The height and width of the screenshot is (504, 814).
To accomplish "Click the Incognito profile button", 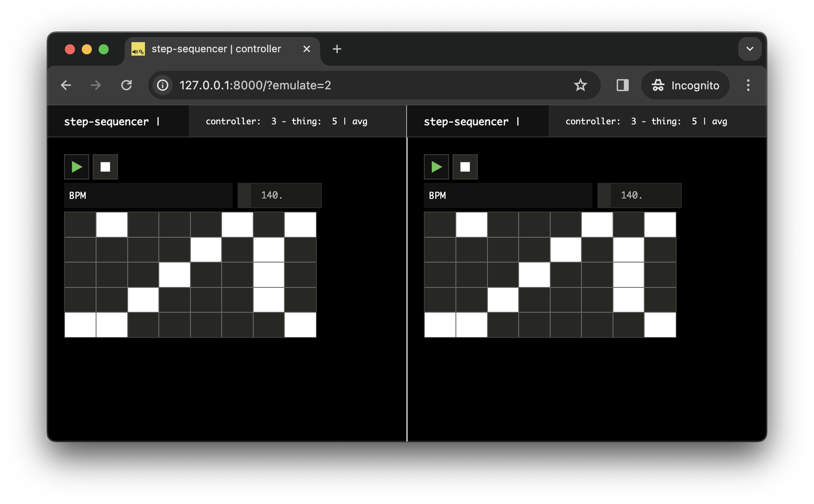I will tap(685, 85).
